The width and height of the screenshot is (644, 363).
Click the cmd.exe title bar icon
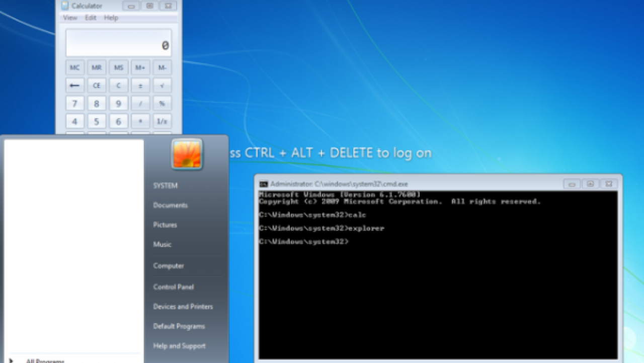(x=263, y=184)
